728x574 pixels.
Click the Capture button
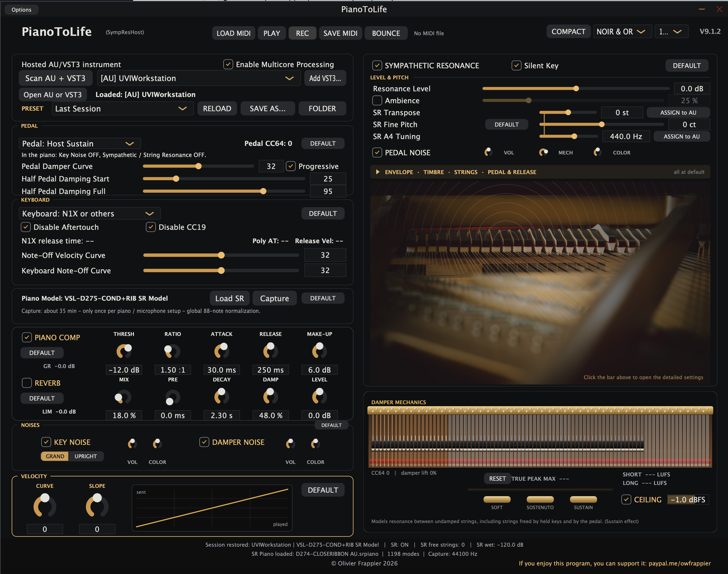pyautogui.click(x=274, y=298)
